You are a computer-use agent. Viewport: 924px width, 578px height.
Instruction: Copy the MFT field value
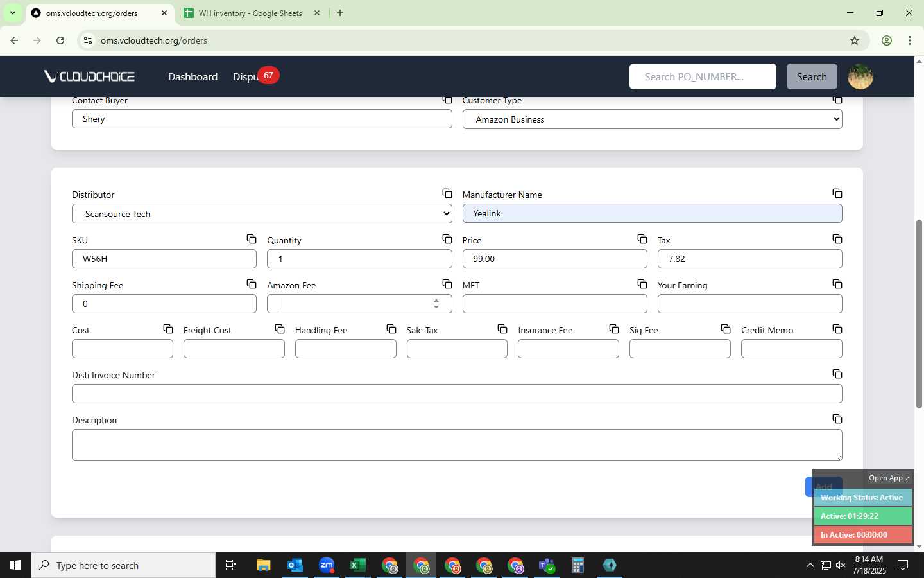click(x=642, y=284)
